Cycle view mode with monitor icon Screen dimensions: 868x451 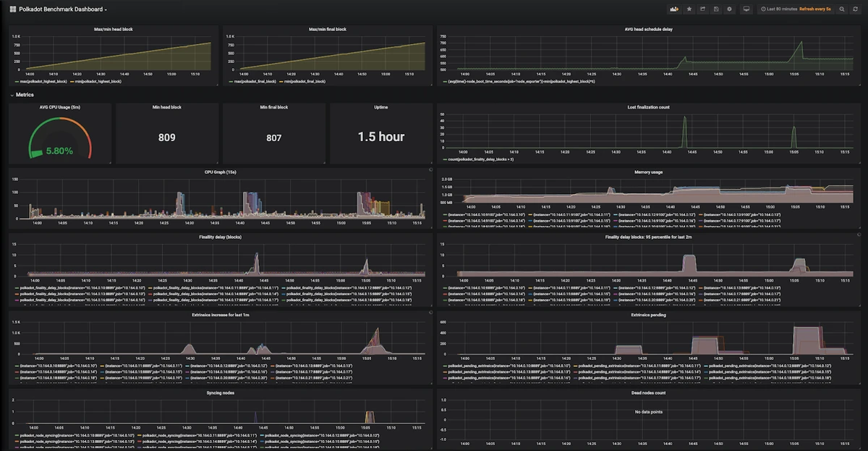point(746,9)
